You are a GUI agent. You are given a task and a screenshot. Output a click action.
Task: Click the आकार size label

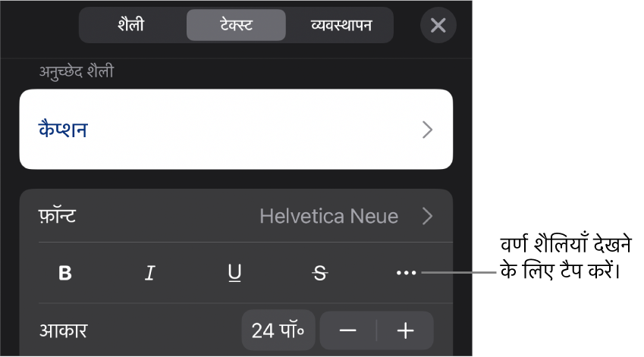(x=63, y=330)
